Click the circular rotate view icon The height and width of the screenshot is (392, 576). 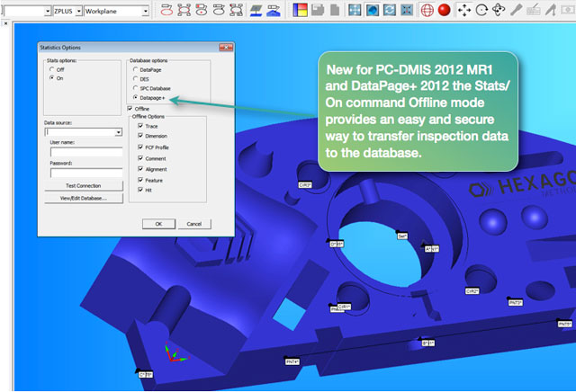(x=482, y=11)
